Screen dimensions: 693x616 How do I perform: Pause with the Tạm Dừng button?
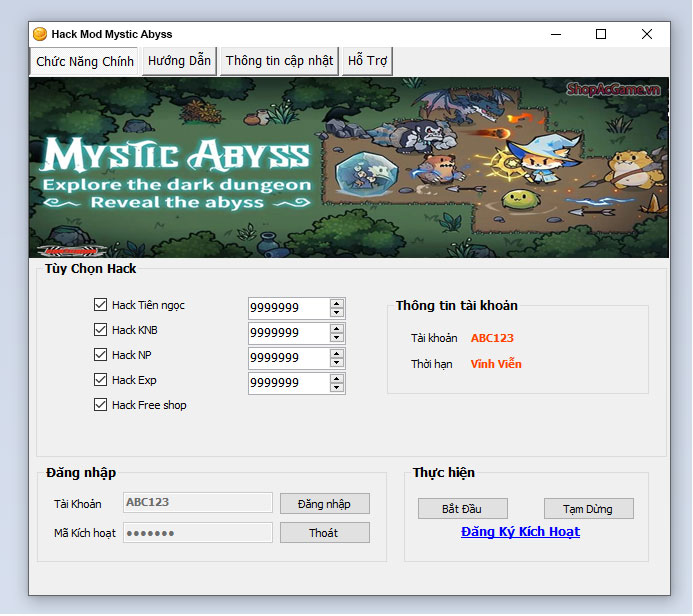pos(589,509)
